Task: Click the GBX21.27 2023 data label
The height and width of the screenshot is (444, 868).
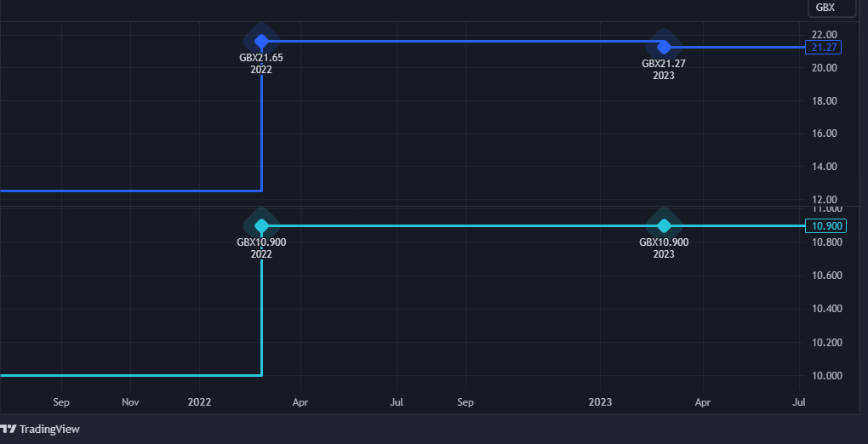Action: (664, 69)
